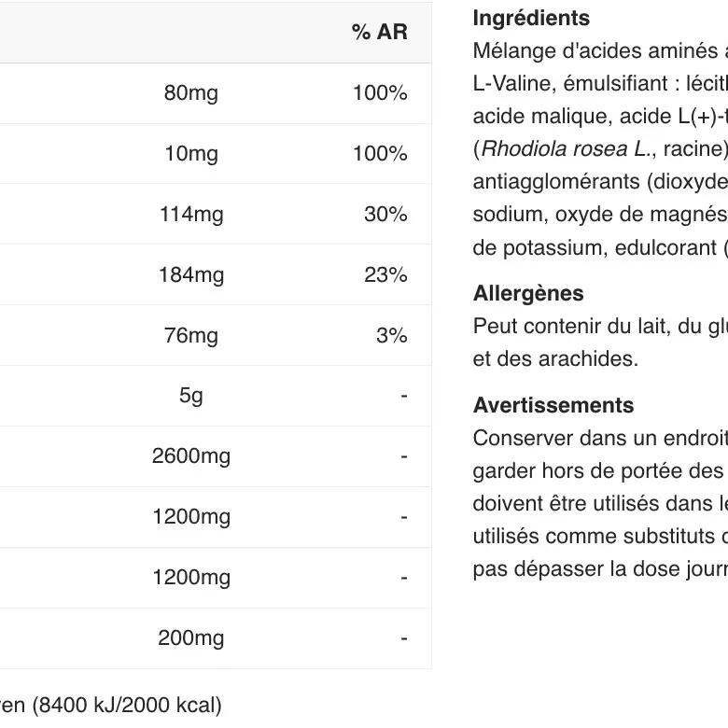The width and height of the screenshot is (728, 728).
Task: Select the "(8400 kJ/2000 kcal)" footnote text
Action: pyautogui.click(x=128, y=706)
